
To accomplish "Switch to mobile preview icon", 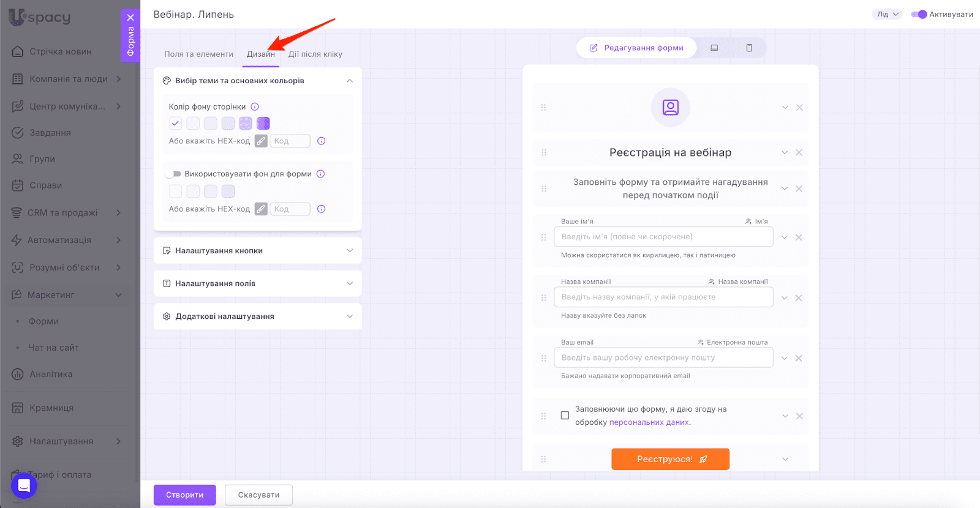I will 749,48.
